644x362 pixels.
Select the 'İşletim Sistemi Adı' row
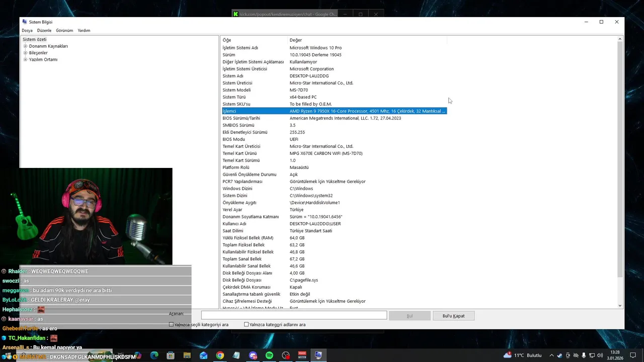pyautogui.click(x=334, y=48)
